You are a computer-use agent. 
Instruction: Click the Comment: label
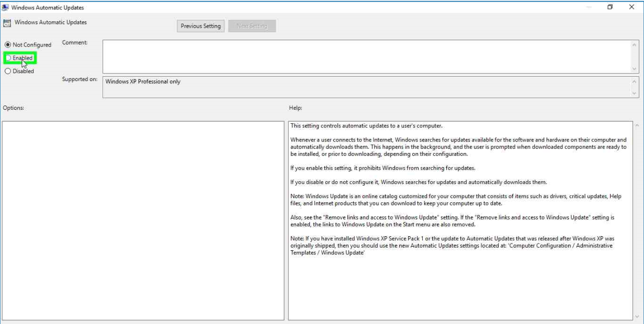click(75, 43)
